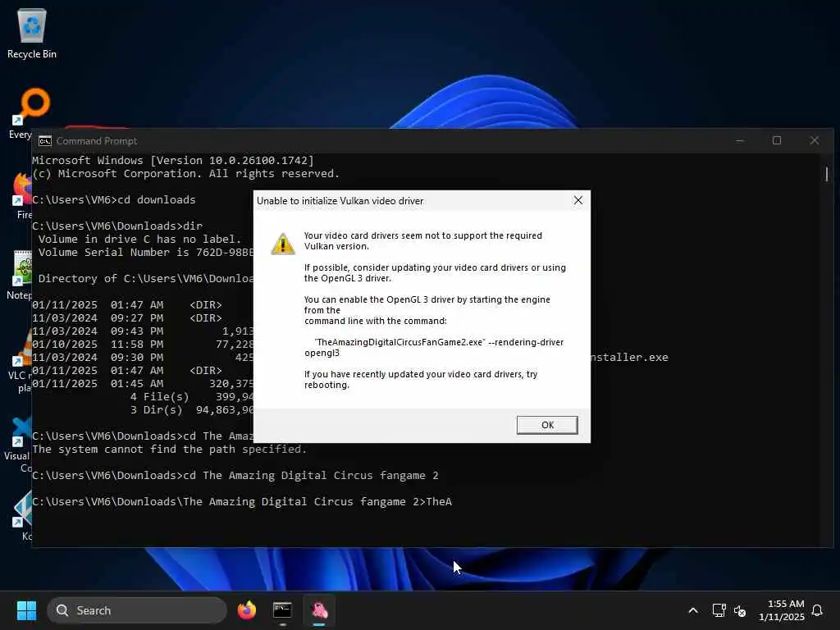840x630 pixels.
Task: Open the Kodi desktop shortcut
Action: tap(24, 515)
